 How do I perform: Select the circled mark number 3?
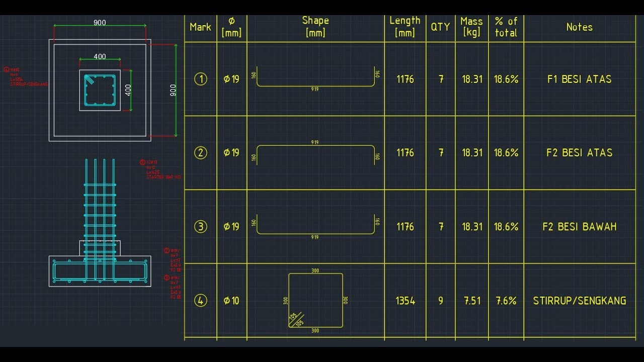pyautogui.click(x=200, y=227)
